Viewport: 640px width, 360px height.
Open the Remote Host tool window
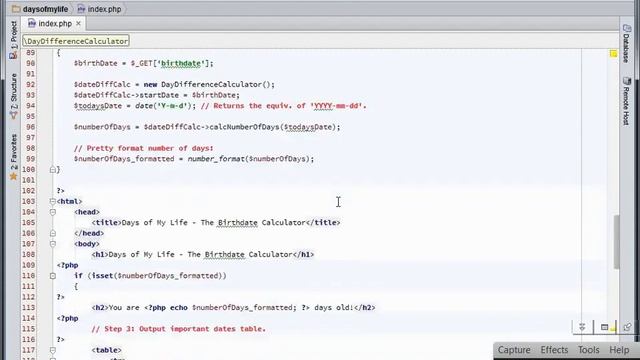point(627,101)
